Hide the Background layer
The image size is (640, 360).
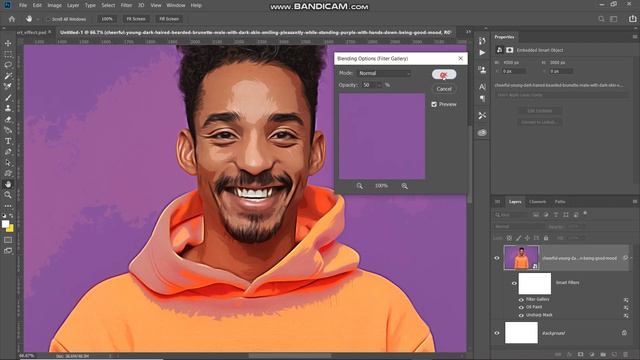[497, 333]
